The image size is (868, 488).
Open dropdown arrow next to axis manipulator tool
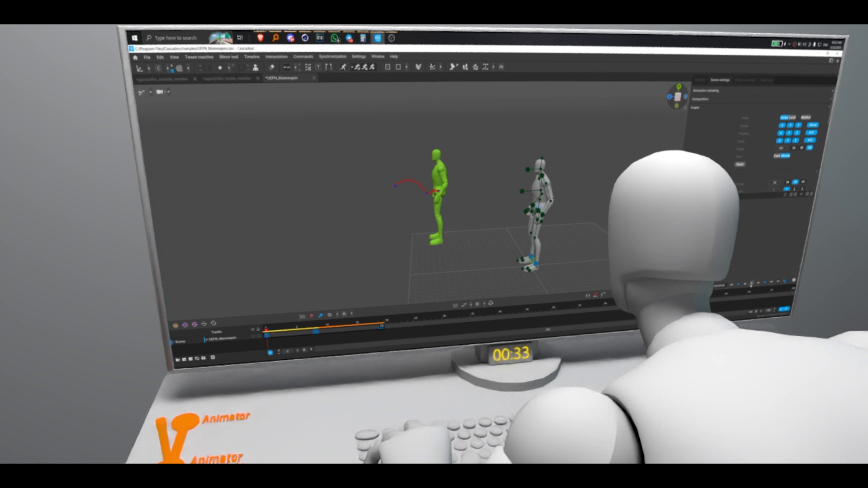pyautogui.click(x=149, y=68)
